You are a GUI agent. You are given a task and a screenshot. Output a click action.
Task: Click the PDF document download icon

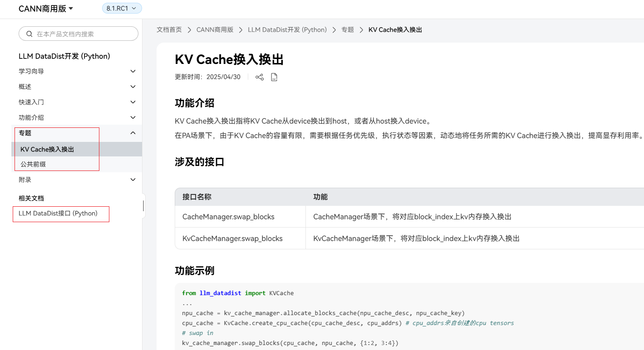click(x=274, y=77)
